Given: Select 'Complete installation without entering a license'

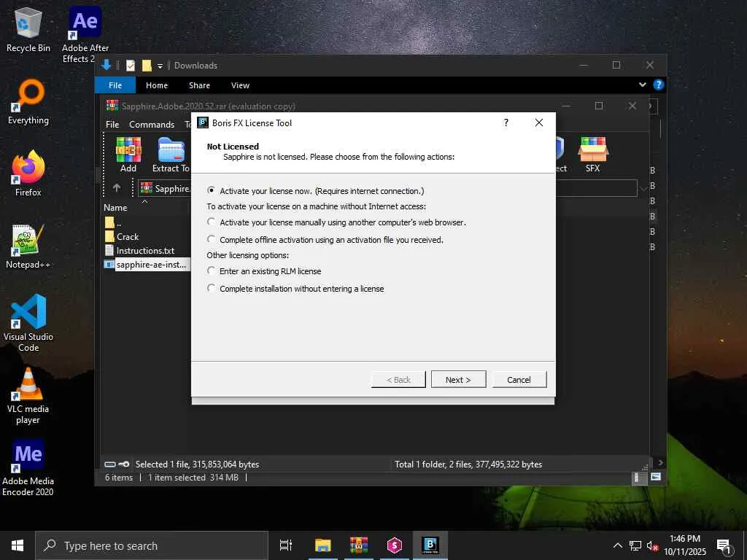Looking at the screenshot, I should [x=211, y=289].
